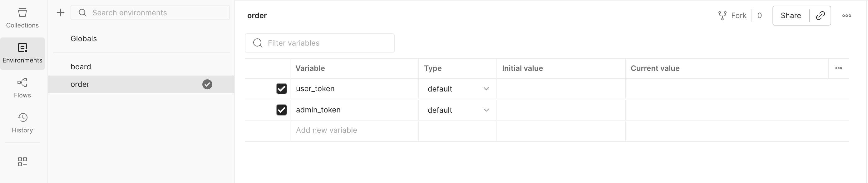Select the board environment
The height and width of the screenshot is (183, 868).
pyautogui.click(x=81, y=67)
